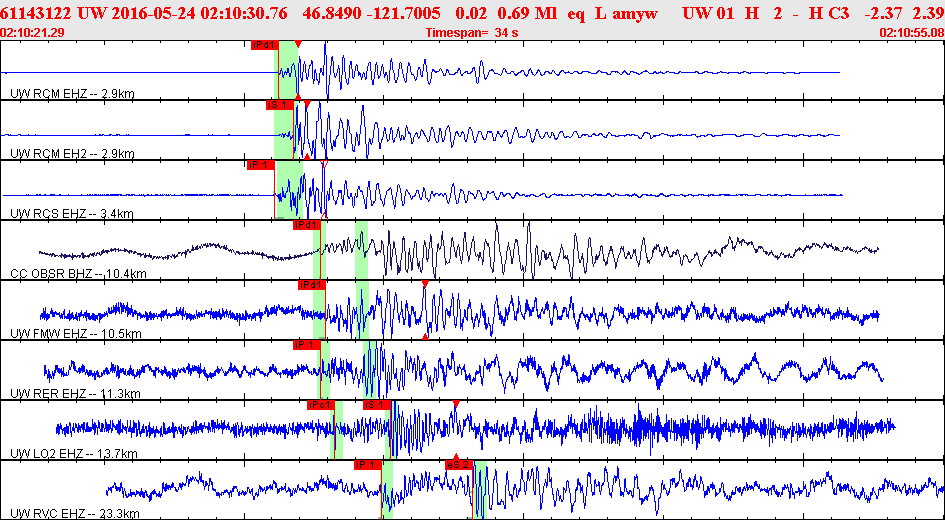945x520 pixels.
Task: Select the iP 1 pick flag on RCS EHZ
Action: [x=260, y=165]
